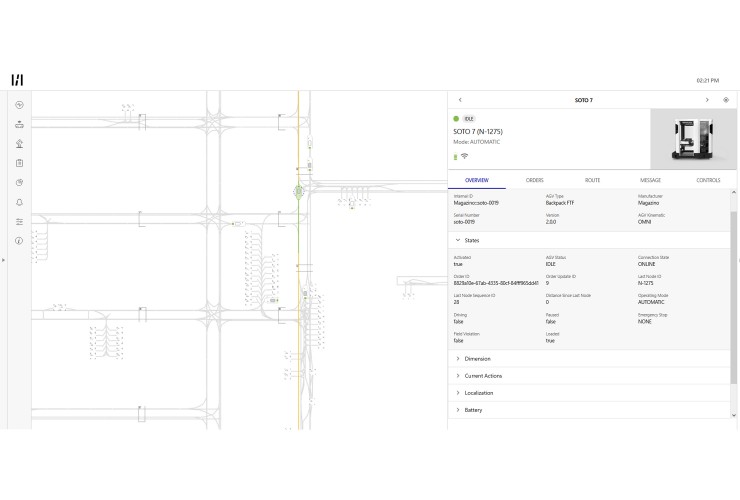The width and height of the screenshot is (740, 500).
Task: Click the Magazino:soto-0019 internal ID value
Action: click(x=476, y=203)
